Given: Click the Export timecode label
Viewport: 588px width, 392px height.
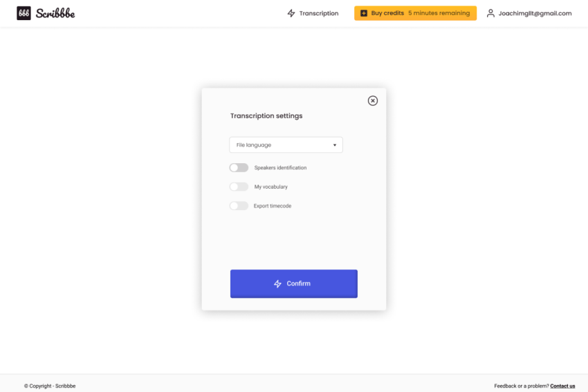Looking at the screenshot, I should [273, 206].
